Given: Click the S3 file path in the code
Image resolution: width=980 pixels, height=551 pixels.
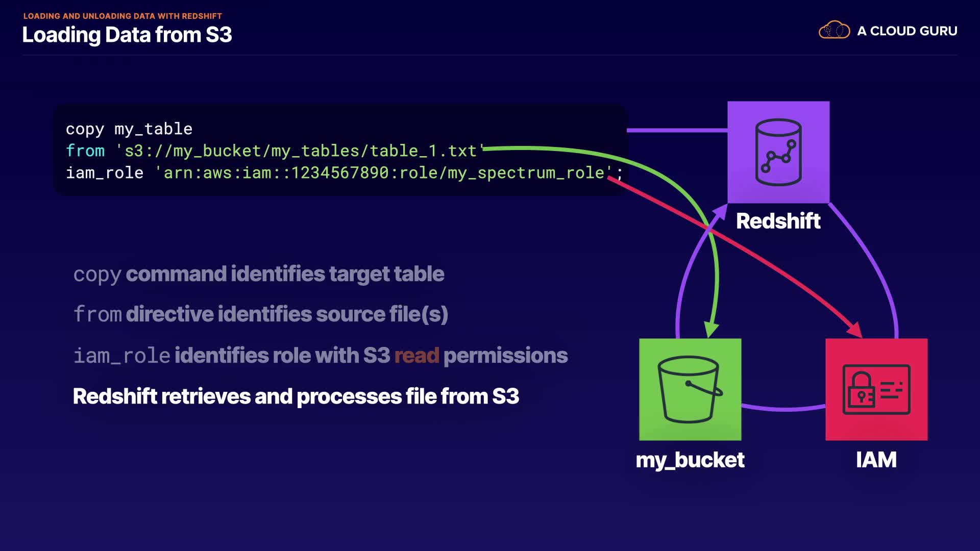Looking at the screenshot, I should point(300,151).
